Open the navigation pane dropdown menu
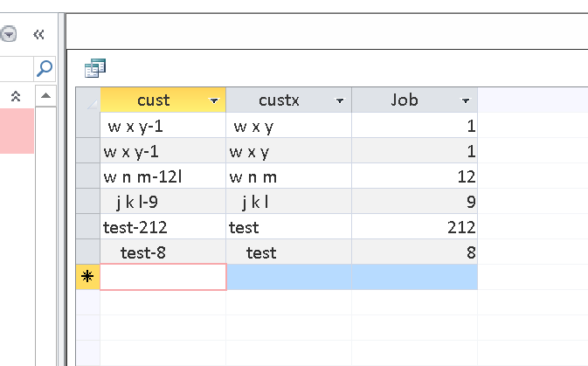The height and width of the screenshot is (366, 588). pos(9,34)
